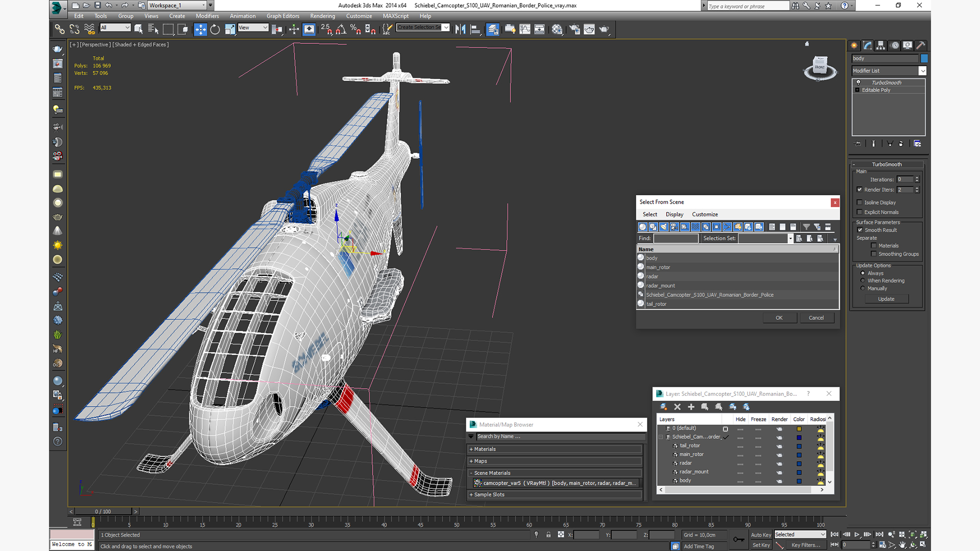This screenshot has width=980, height=551.
Task: Open Select by Name tool
Action: (153, 30)
